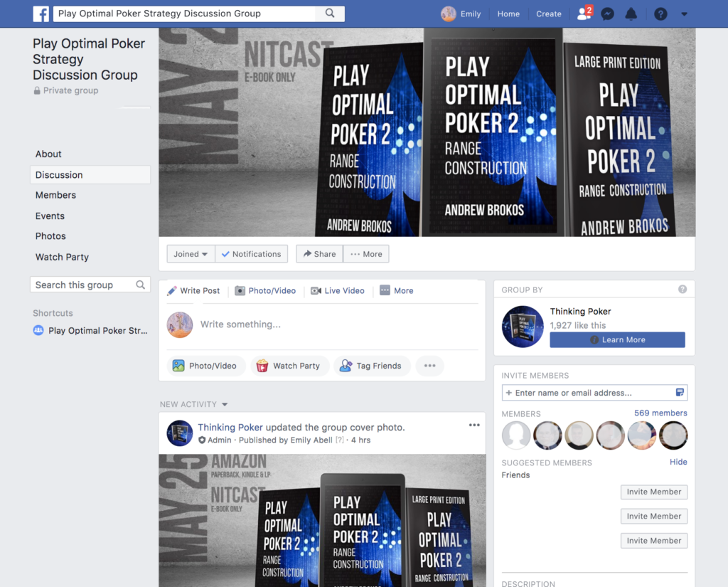
Task: Click the Live Video camera icon
Action: click(x=316, y=291)
